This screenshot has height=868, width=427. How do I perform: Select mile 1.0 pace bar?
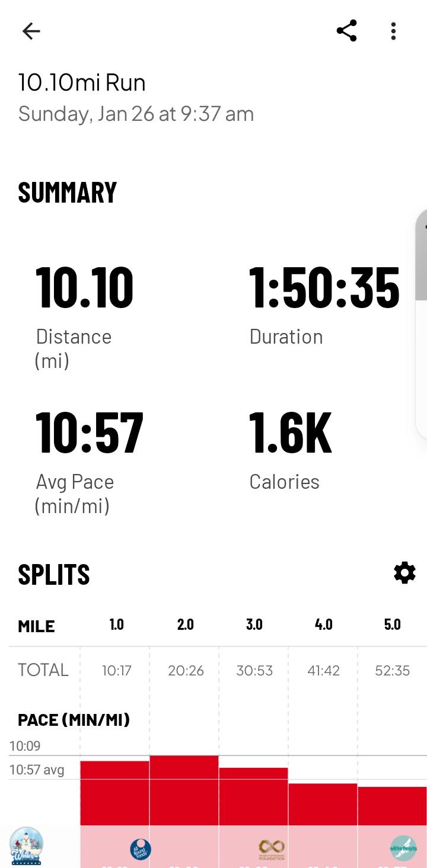pyautogui.click(x=115, y=793)
